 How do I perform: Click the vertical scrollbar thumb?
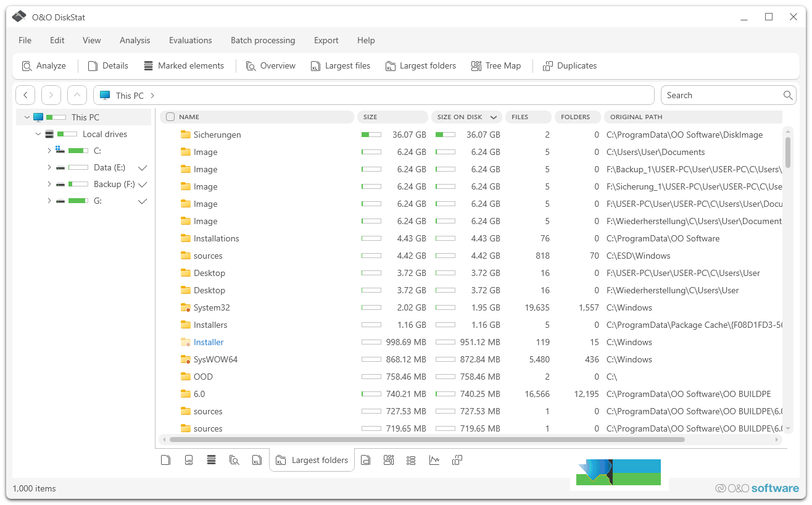[788, 152]
